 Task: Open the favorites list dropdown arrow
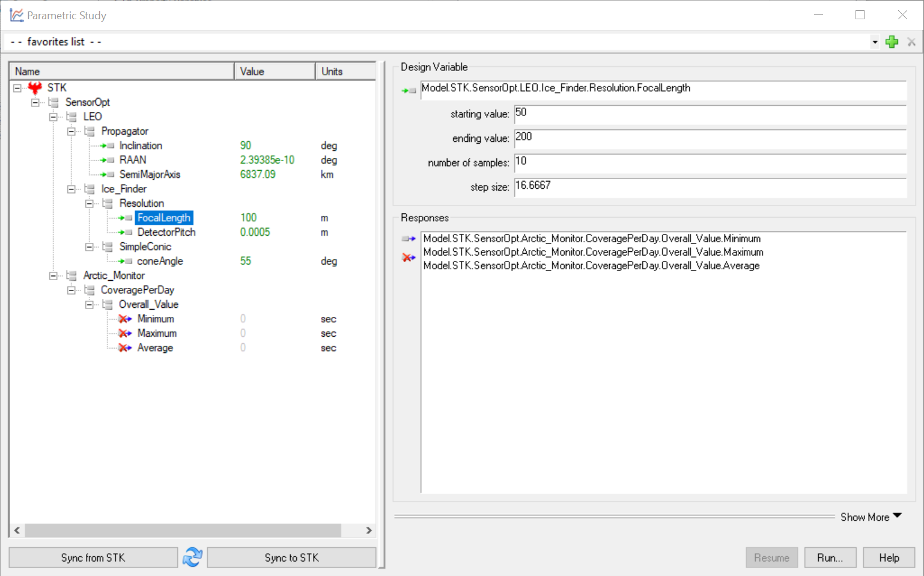point(875,42)
